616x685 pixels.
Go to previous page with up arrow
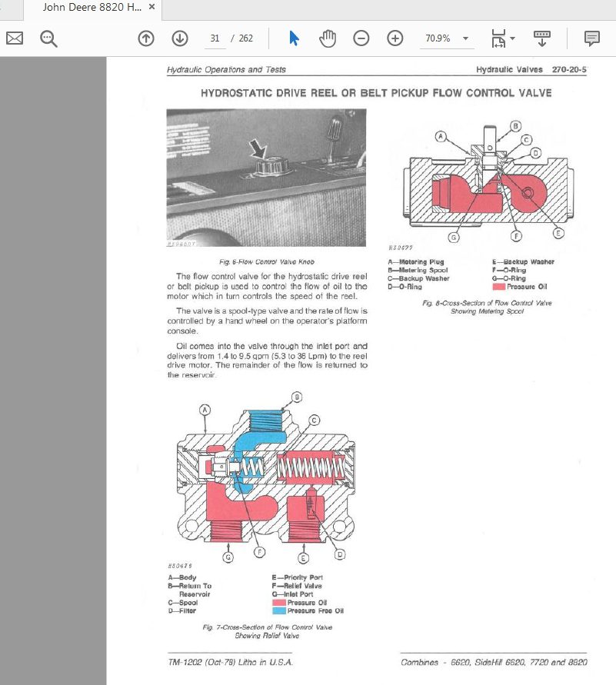(146, 38)
